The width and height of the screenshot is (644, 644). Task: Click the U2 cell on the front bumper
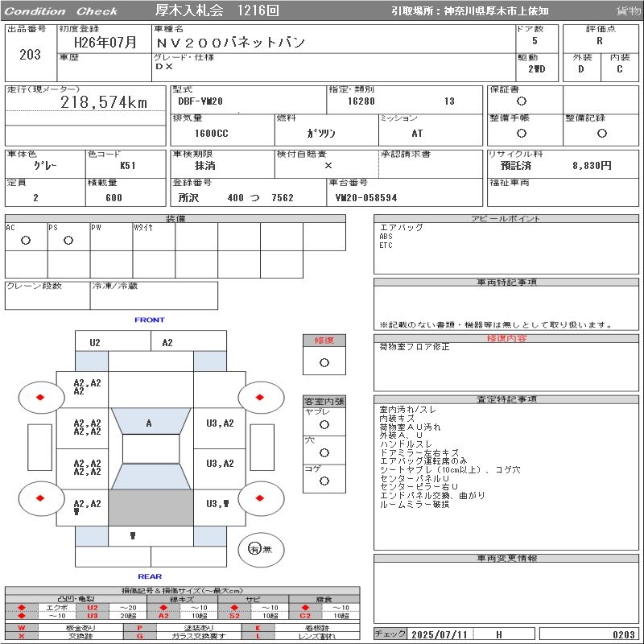pyautogui.click(x=95, y=342)
